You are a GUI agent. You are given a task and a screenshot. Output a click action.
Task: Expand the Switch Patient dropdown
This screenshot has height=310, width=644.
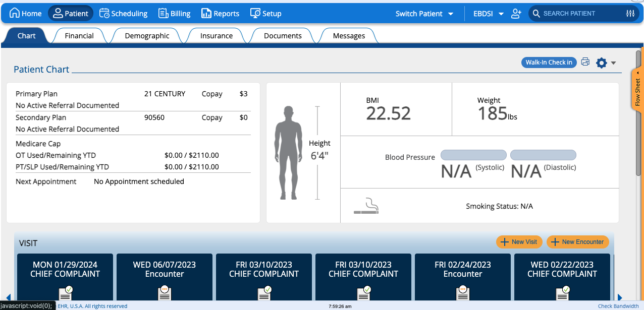[x=424, y=14]
